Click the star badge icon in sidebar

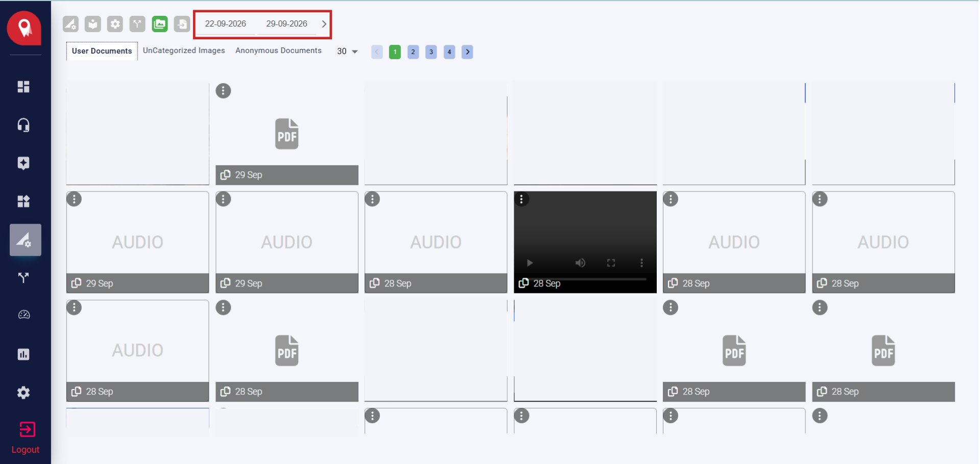(23, 163)
